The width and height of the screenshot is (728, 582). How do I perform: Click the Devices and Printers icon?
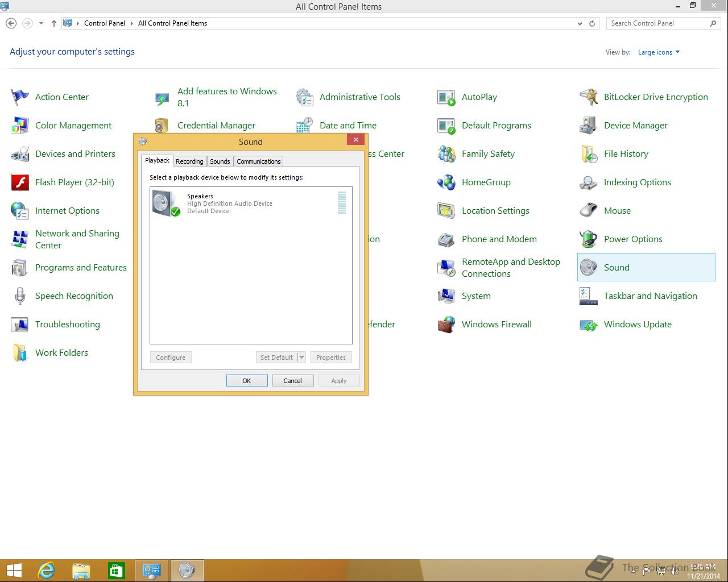[20, 154]
